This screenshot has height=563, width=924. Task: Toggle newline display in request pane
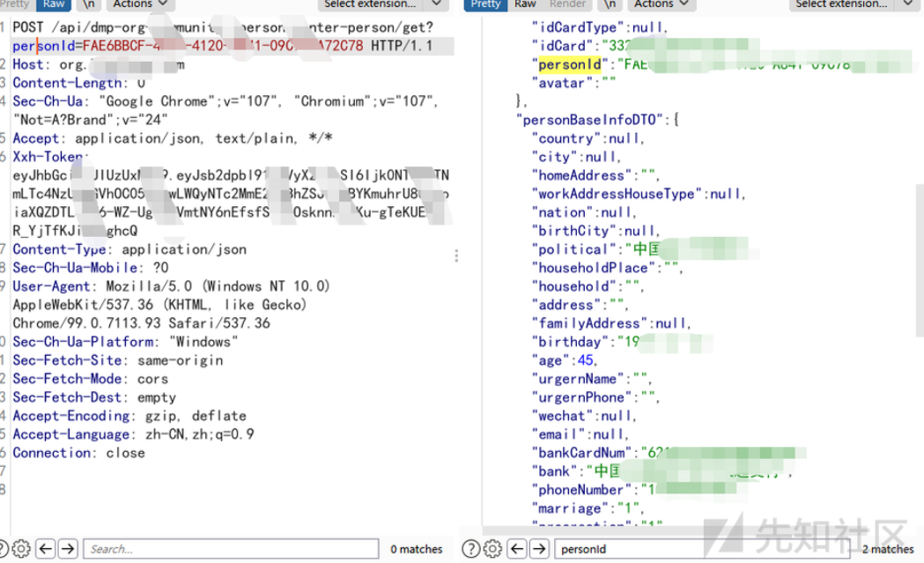coord(88,4)
